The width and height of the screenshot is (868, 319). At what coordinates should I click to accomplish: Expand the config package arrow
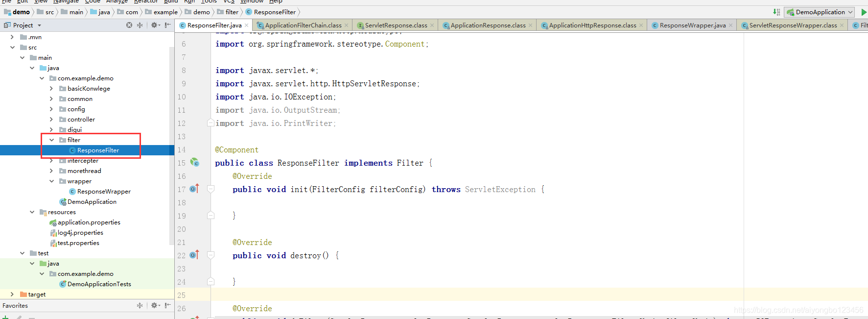[x=51, y=109]
